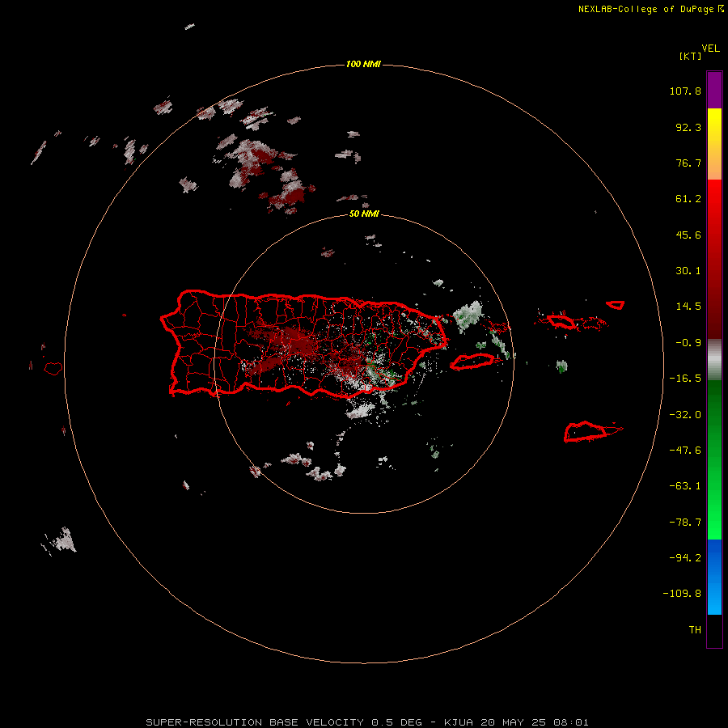This screenshot has height=728, width=728.
Task: Click the 100 NMI range ring label
Action: (363, 64)
